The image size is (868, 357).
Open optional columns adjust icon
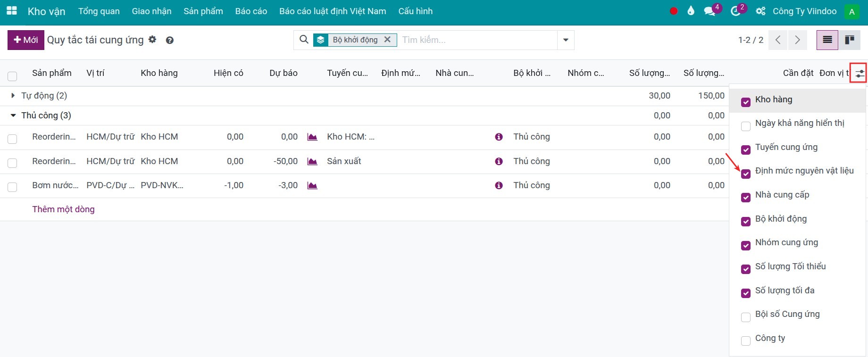[x=860, y=74]
